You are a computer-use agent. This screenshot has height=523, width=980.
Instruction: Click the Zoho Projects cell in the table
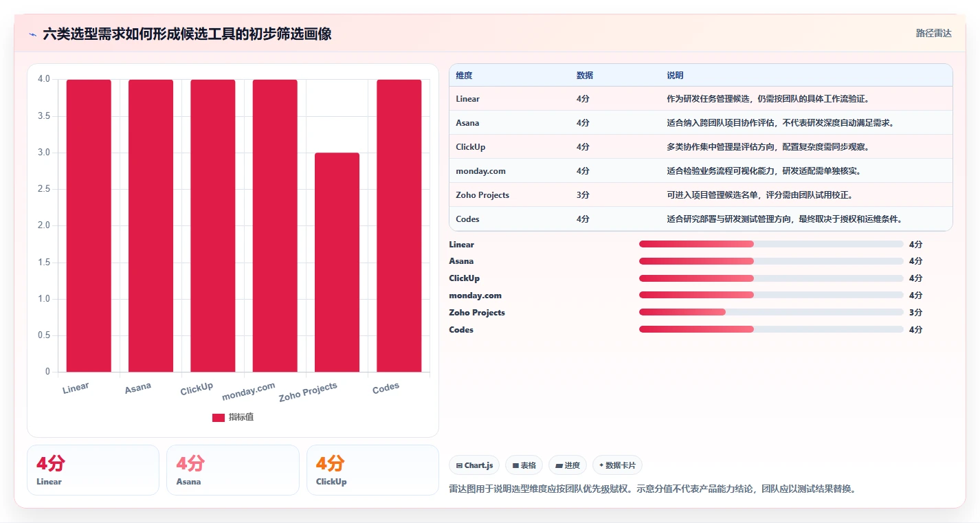tap(482, 195)
